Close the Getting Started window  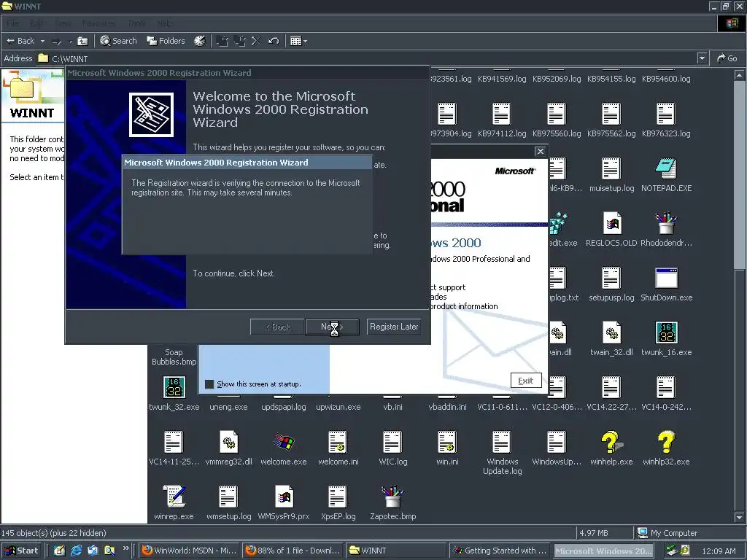(x=541, y=152)
